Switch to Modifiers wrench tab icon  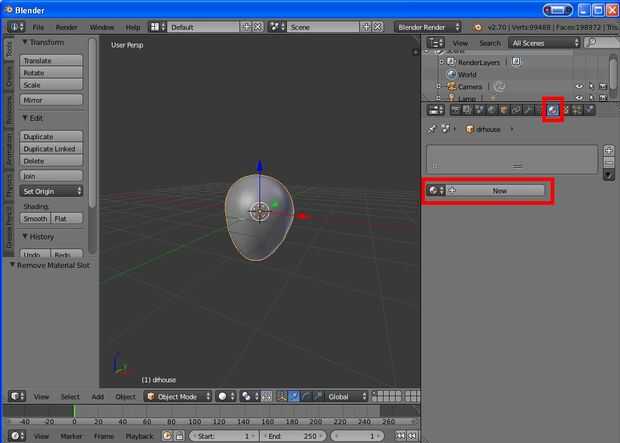pos(529,110)
